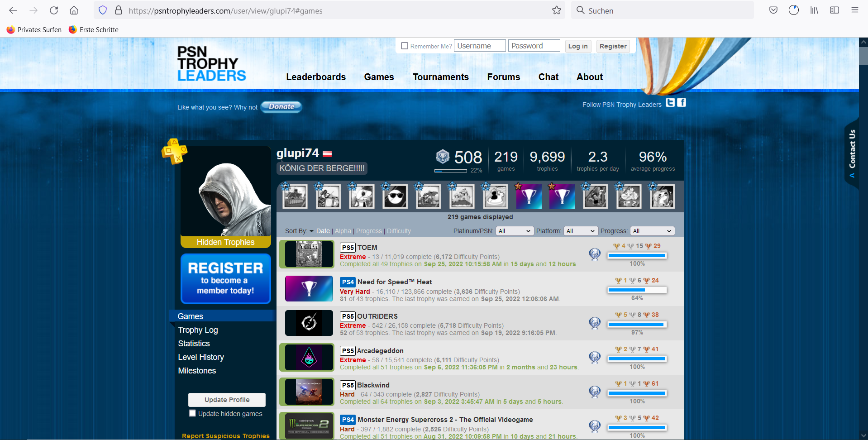Viewport: 868px width, 440px height.
Task: Go to the Tournaments menu item
Action: click(441, 77)
